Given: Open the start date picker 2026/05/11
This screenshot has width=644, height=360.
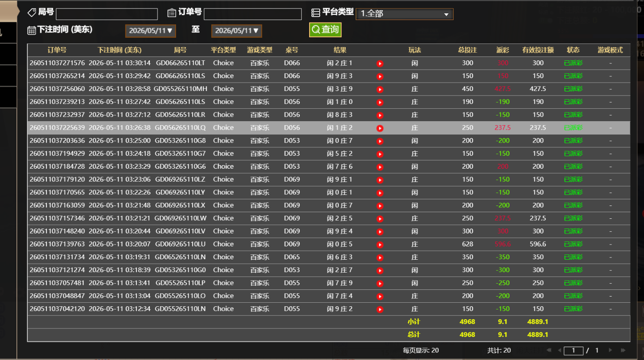Looking at the screenshot, I should pyautogui.click(x=151, y=31).
